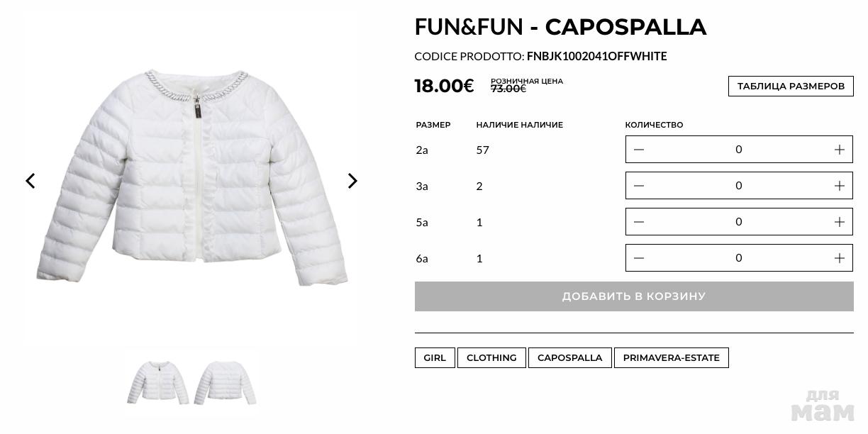The width and height of the screenshot is (868, 434).
Task: Click the main jacket product image
Action: [x=191, y=177]
